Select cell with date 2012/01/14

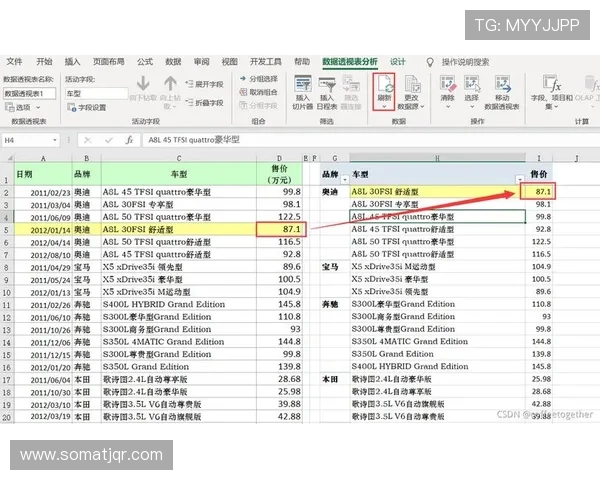pos(43,230)
